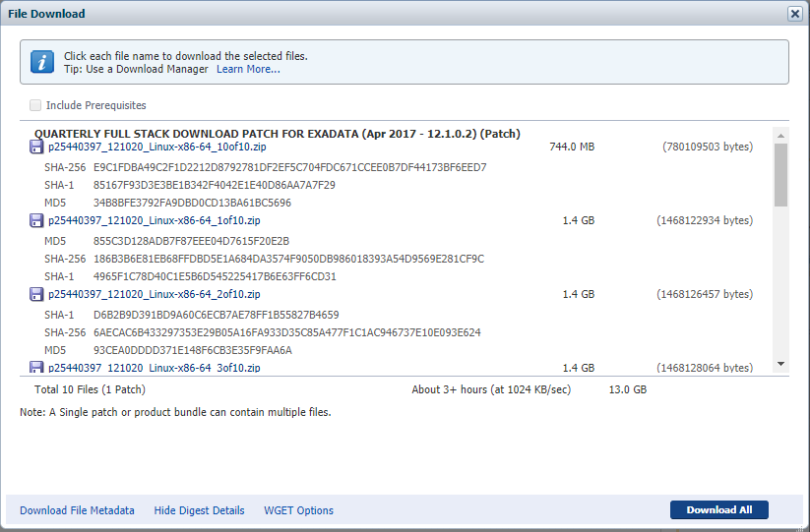Click the blue information icon

click(41, 62)
